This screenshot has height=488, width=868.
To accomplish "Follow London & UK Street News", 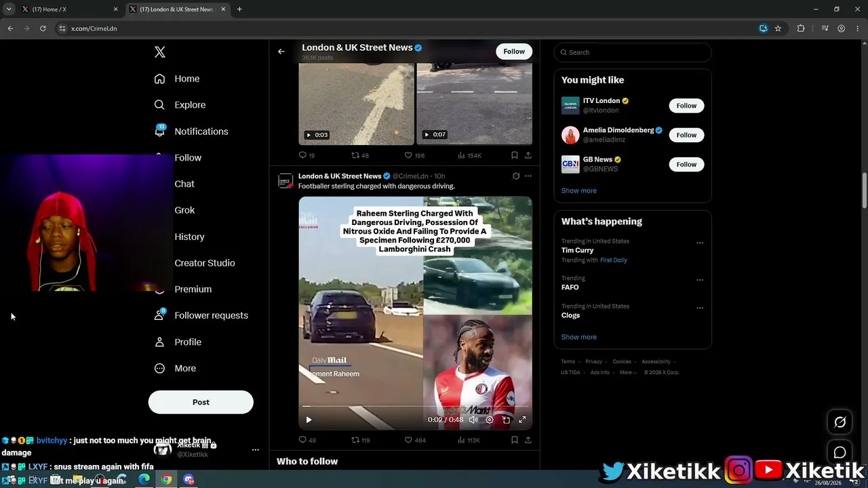I will pyautogui.click(x=514, y=52).
